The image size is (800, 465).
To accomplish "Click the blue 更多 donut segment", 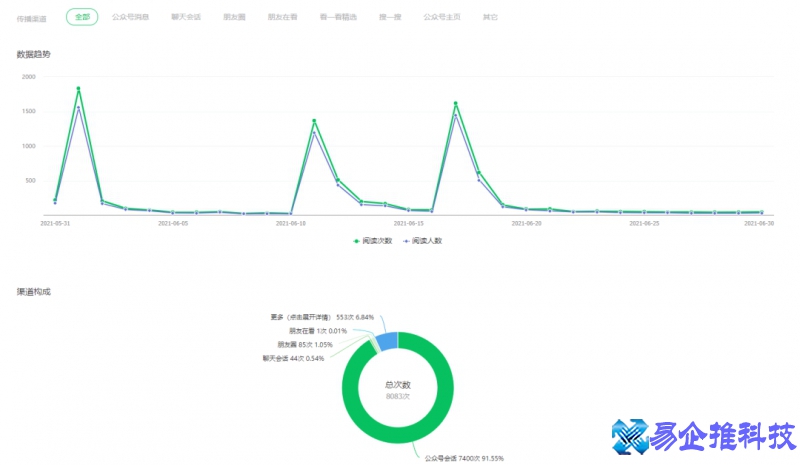I will click(388, 340).
